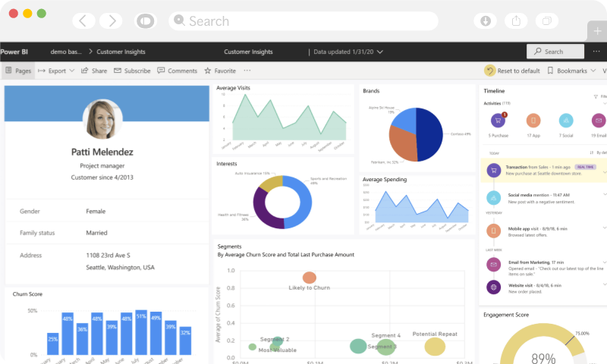Toggle the browser reader shield icon
Viewport: 607px width, 364px height.
pos(146,21)
